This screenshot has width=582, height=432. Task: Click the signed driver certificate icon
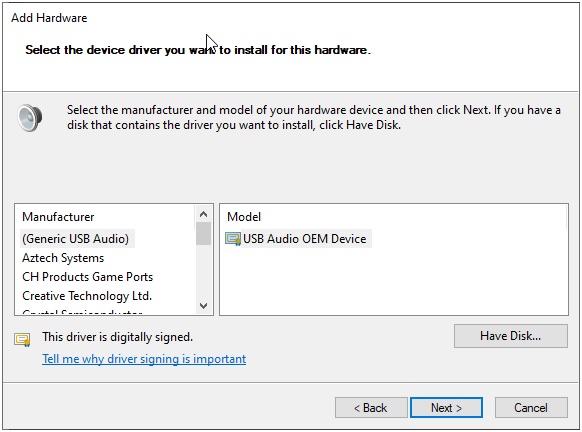(22, 339)
